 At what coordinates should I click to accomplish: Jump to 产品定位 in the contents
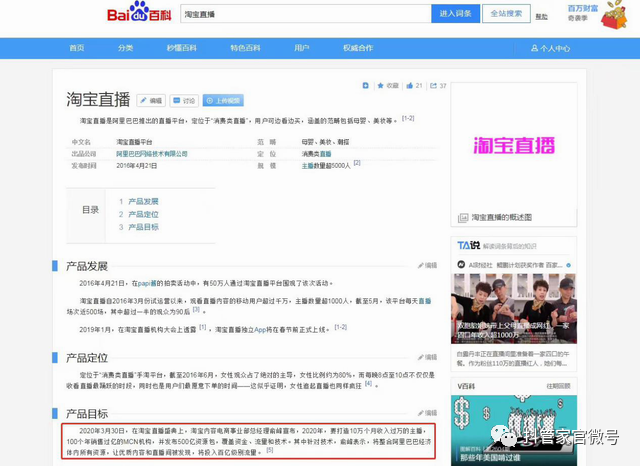point(143,214)
